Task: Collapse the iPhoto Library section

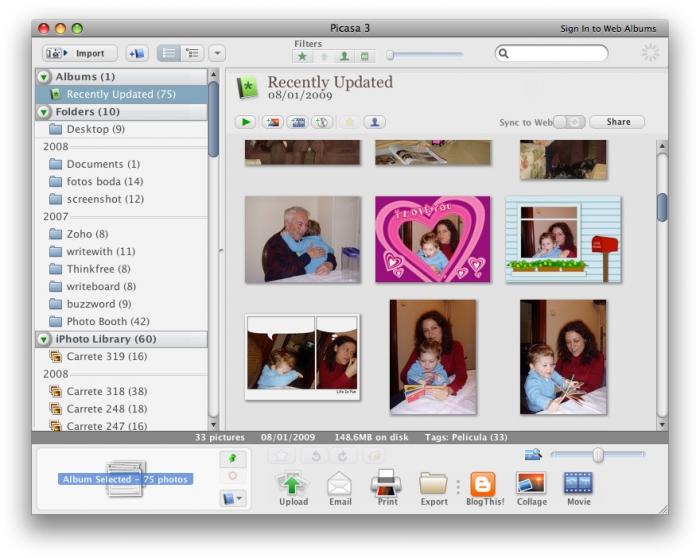Action: point(46,339)
